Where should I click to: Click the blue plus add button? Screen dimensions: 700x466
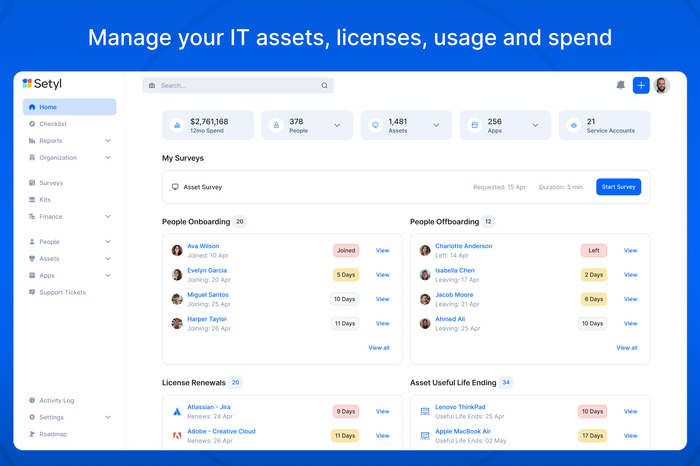pyautogui.click(x=641, y=85)
